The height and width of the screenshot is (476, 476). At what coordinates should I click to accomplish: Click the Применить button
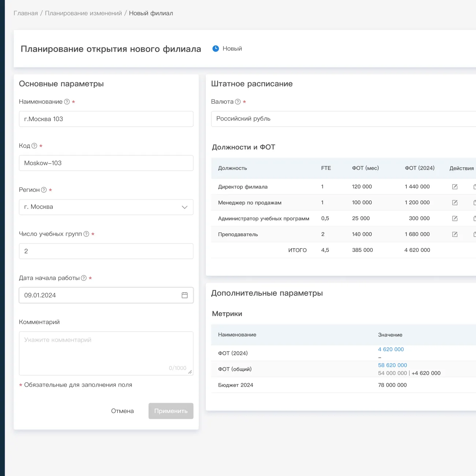point(171,411)
